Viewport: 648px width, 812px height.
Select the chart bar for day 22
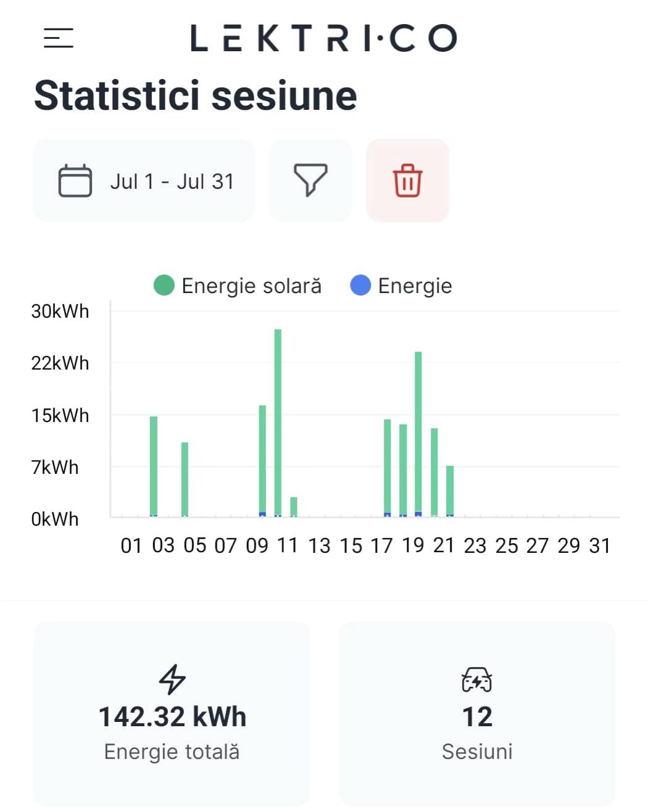click(450, 491)
